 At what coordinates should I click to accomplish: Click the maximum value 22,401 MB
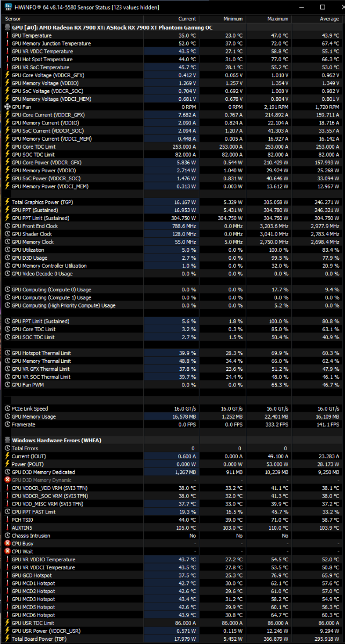pyautogui.click(x=277, y=416)
